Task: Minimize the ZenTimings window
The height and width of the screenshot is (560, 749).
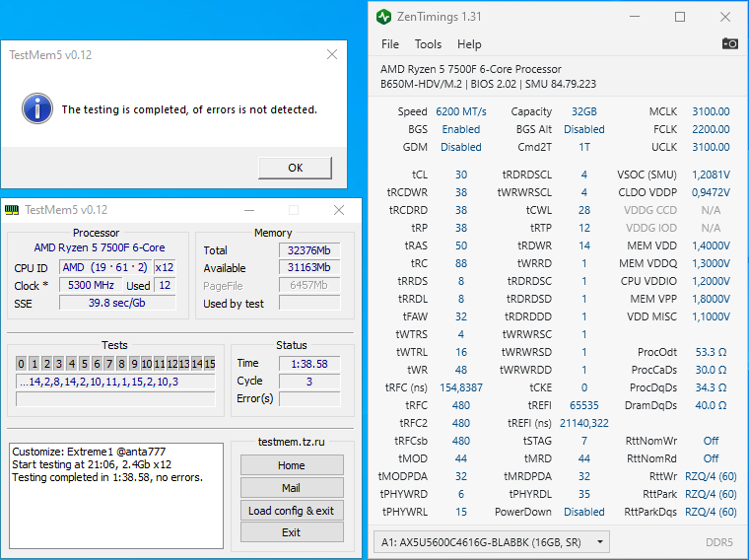Action: [x=635, y=17]
